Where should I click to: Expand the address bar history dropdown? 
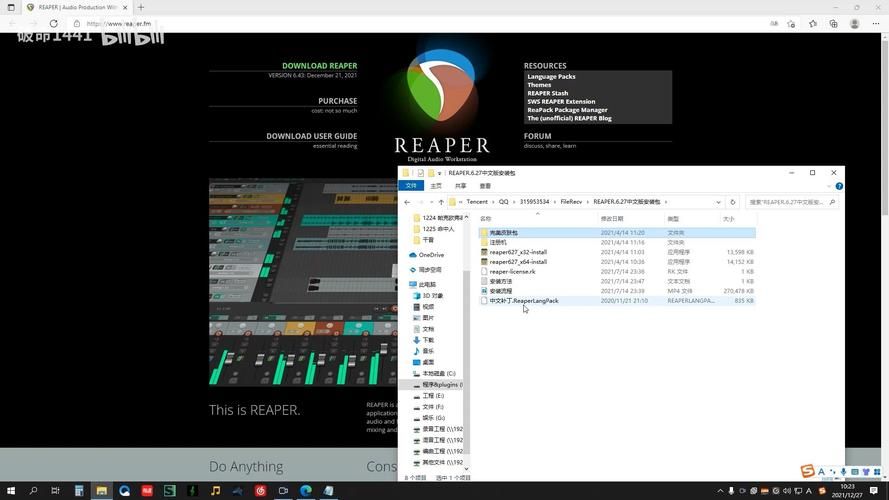718,202
